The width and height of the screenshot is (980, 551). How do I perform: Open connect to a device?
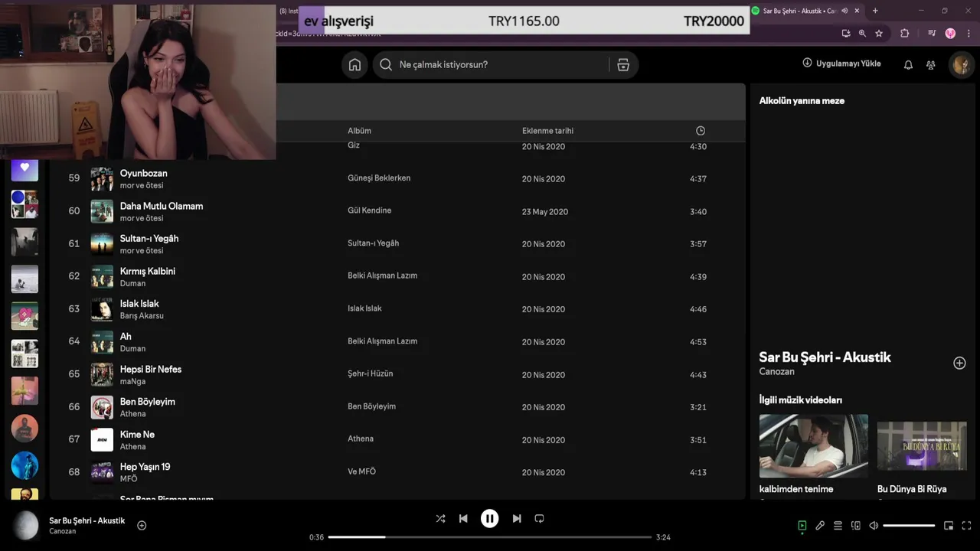pos(856,526)
